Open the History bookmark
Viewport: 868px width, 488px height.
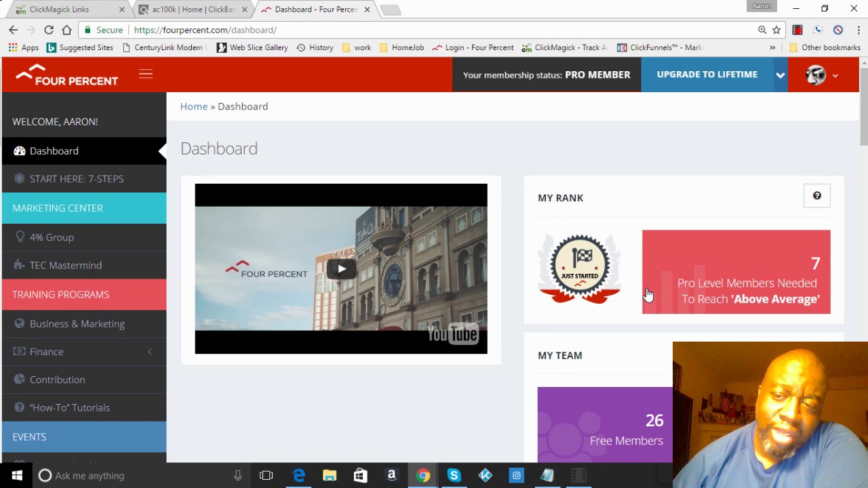[x=315, y=47]
